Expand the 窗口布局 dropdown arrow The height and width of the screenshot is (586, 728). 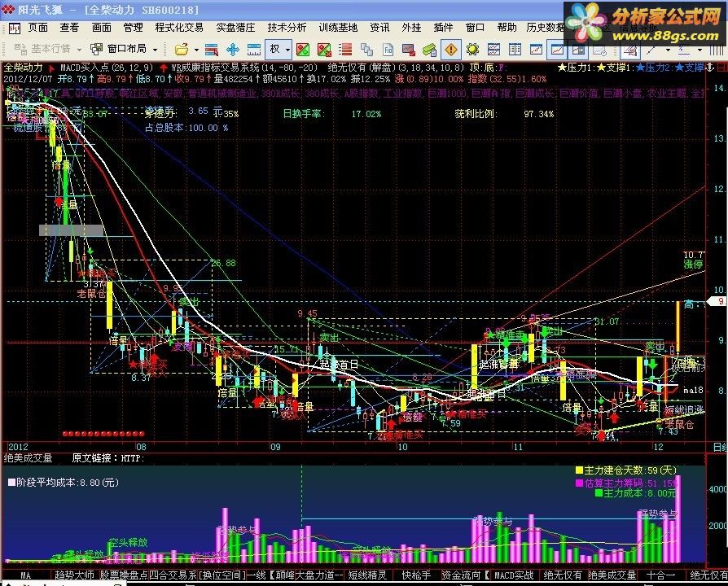[x=155, y=50]
